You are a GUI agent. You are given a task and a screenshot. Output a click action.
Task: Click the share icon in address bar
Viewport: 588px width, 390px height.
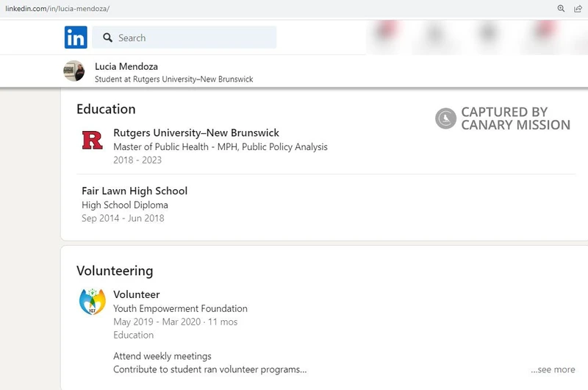click(578, 8)
